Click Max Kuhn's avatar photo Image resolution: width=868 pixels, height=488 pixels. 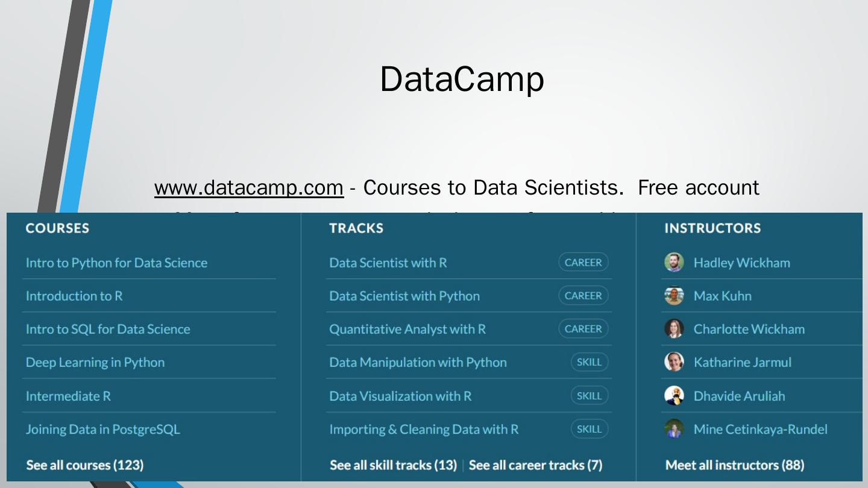(674, 296)
